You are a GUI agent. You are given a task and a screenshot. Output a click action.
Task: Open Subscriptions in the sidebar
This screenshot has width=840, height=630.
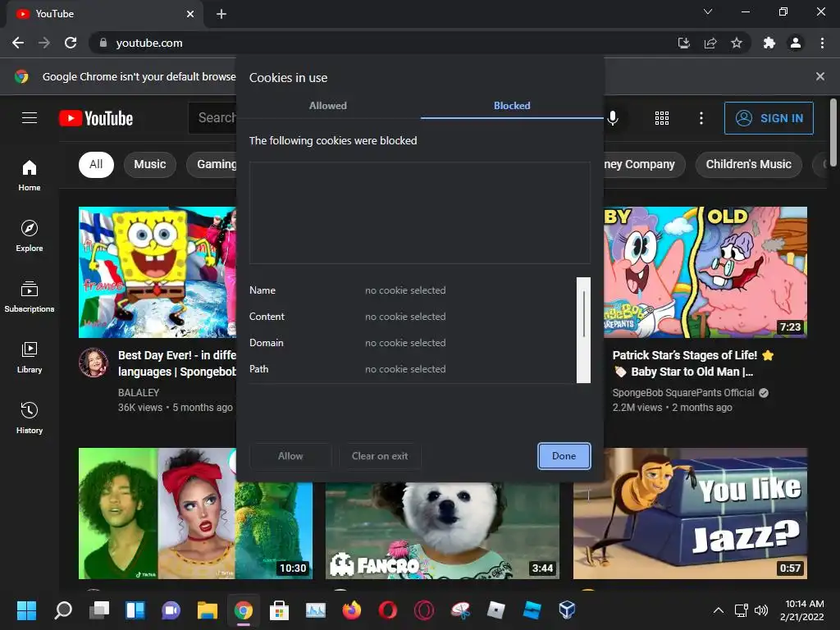click(30, 297)
